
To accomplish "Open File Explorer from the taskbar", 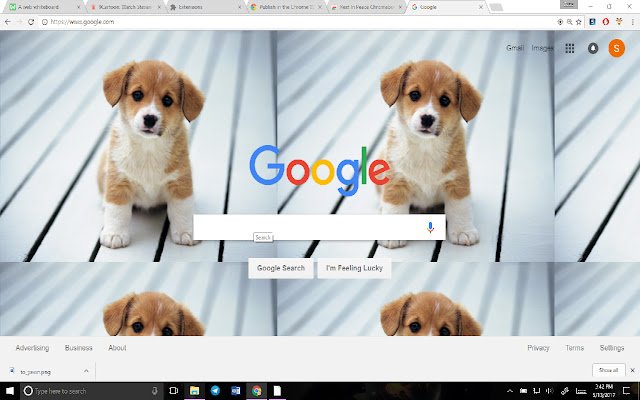I will tap(194, 391).
